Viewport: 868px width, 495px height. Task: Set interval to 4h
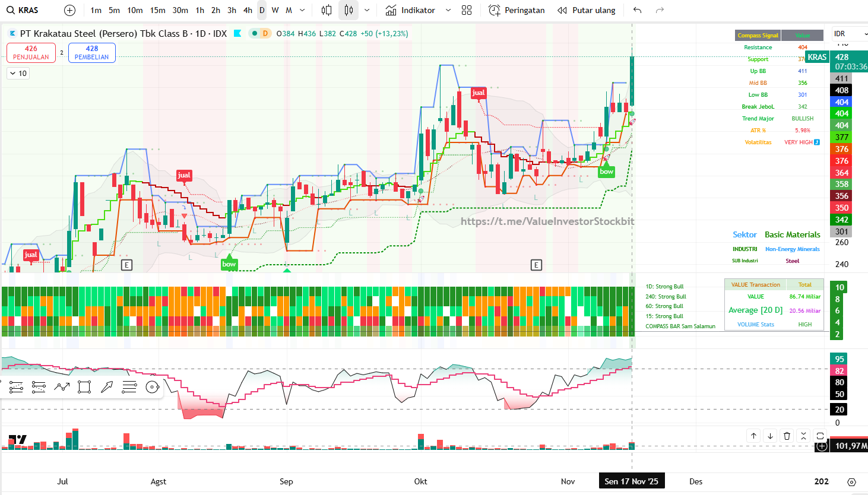(248, 10)
